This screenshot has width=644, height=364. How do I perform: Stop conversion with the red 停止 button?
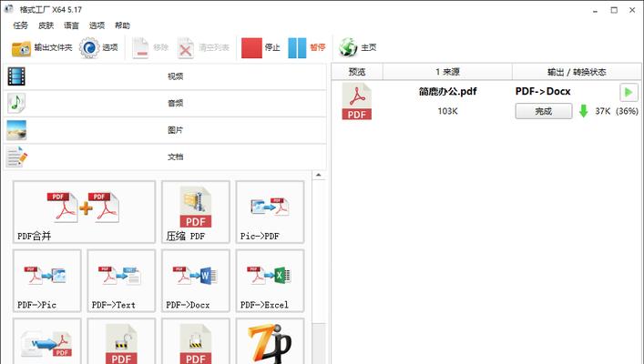pyautogui.click(x=261, y=47)
